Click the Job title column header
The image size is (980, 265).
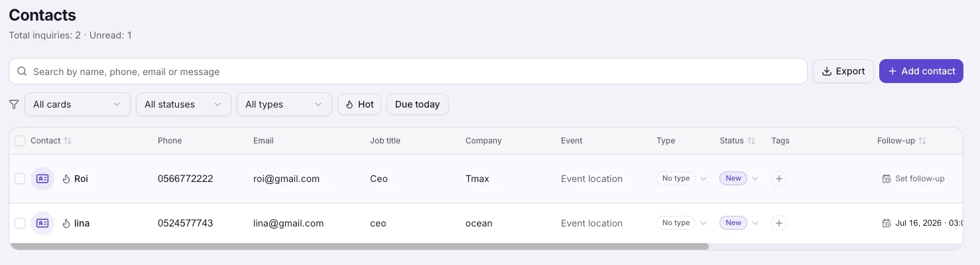(x=385, y=141)
